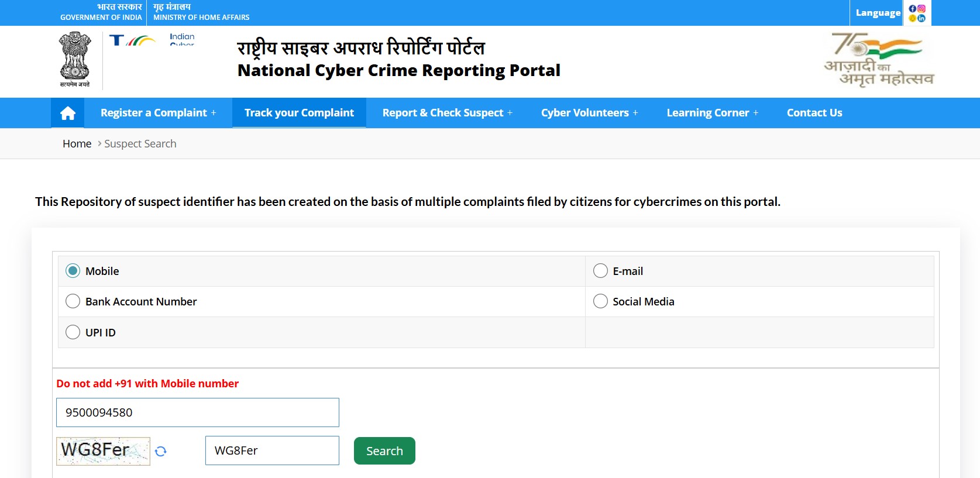Choose Bank Account Number radio button
980x478 pixels.
tap(73, 301)
